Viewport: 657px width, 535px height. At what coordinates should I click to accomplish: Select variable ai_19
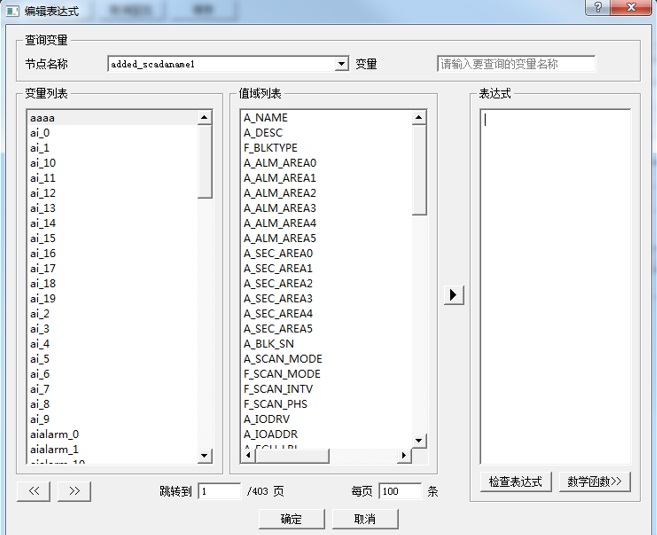112,299
